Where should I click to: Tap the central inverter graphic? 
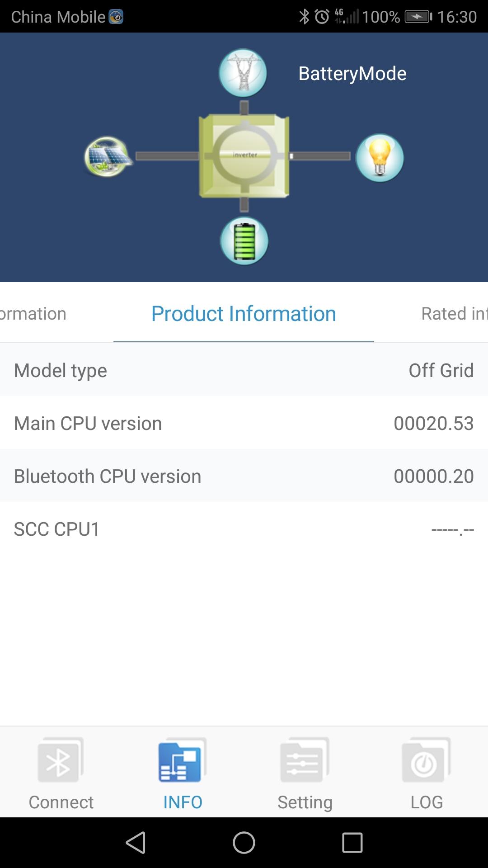(244, 156)
